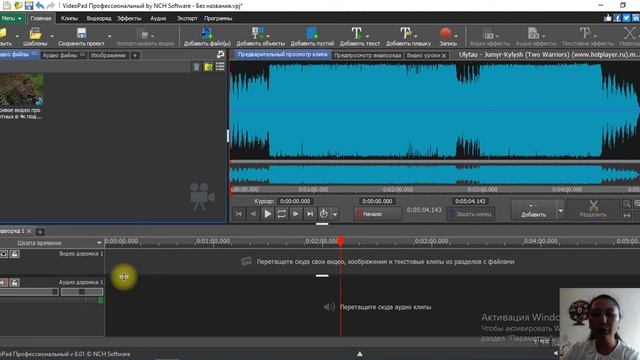Open the Главная ribbon tab

pyautogui.click(x=41, y=18)
